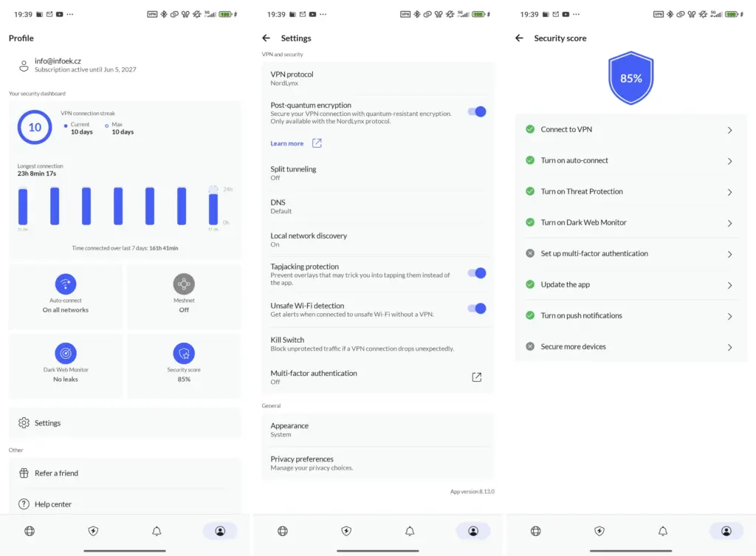Click the back arrow beside Settings title

pyautogui.click(x=267, y=38)
